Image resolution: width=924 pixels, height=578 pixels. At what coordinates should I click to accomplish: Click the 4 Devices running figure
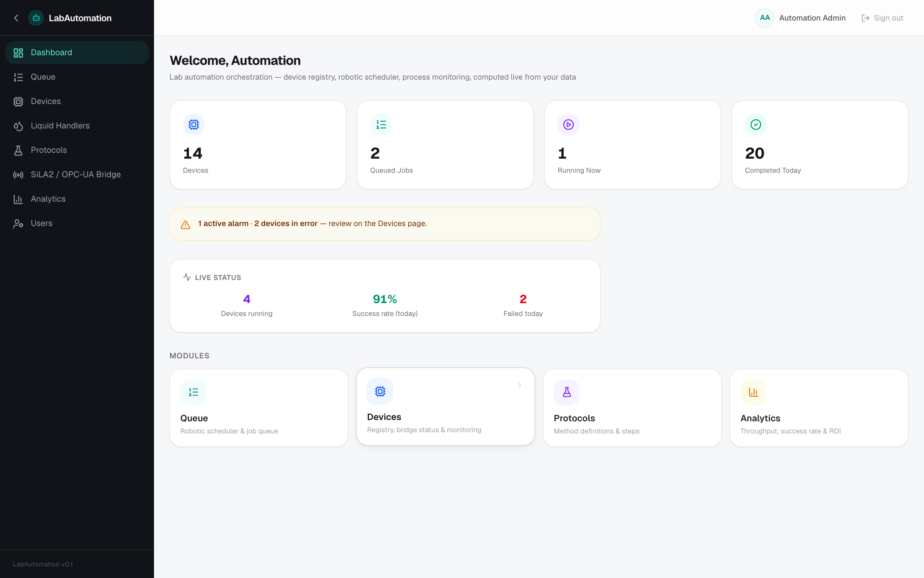coord(247,299)
